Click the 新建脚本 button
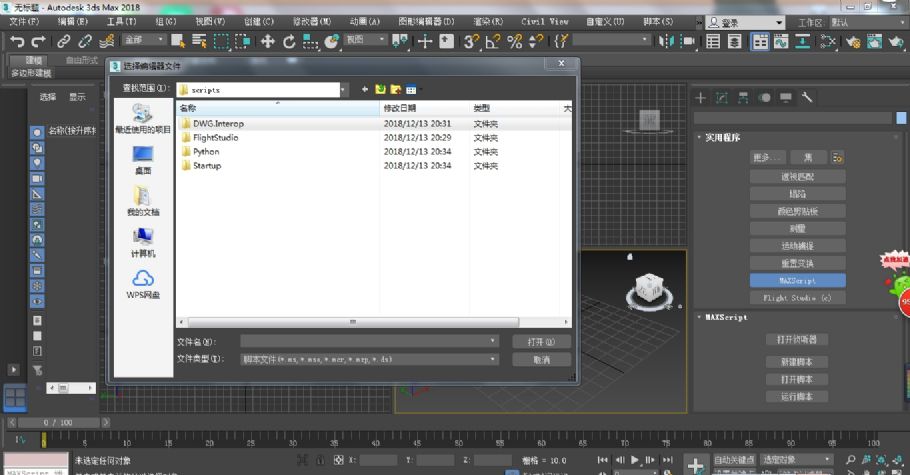 (x=797, y=362)
